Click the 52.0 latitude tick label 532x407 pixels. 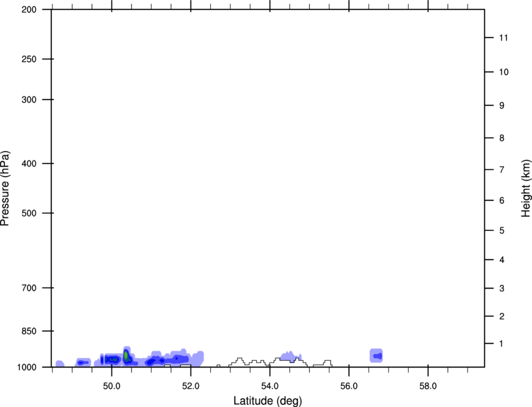(191, 386)
